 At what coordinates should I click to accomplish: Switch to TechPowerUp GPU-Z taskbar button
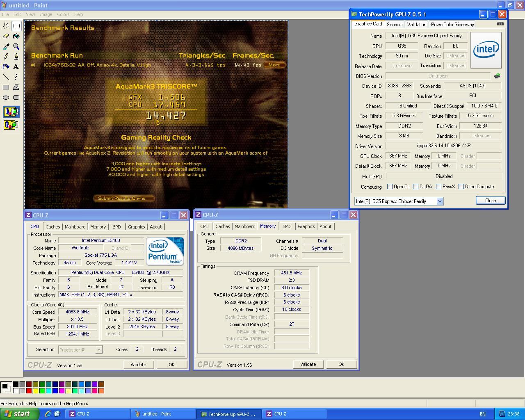coord(228,414)
